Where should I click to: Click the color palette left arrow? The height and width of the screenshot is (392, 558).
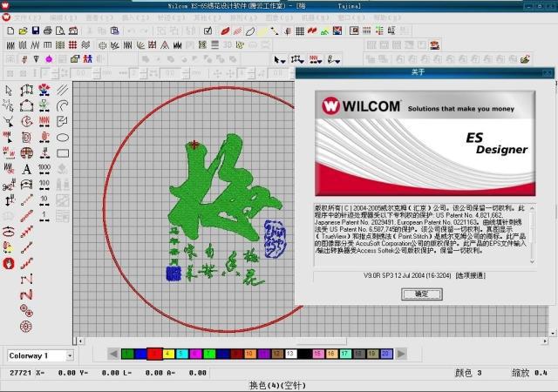pyautogui.click(x=113, y=354)
